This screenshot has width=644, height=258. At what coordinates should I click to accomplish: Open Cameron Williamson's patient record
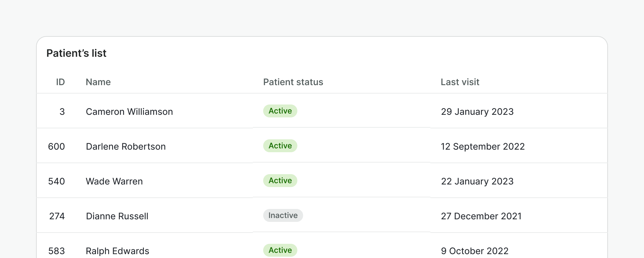129,112
